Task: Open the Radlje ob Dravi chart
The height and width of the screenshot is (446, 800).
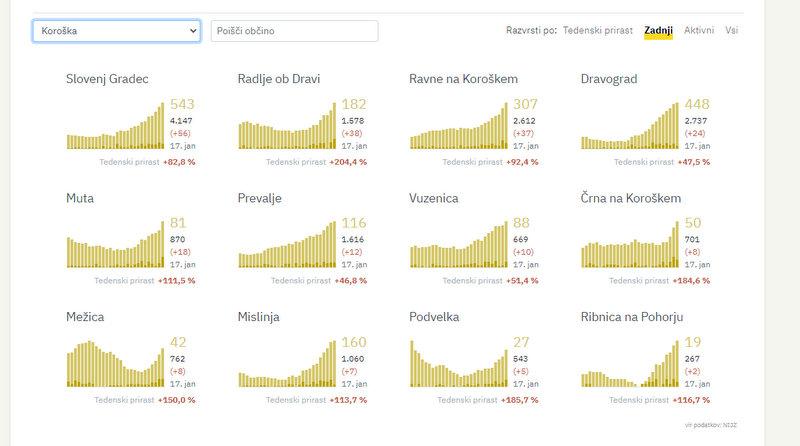Action: click(287, 127)
